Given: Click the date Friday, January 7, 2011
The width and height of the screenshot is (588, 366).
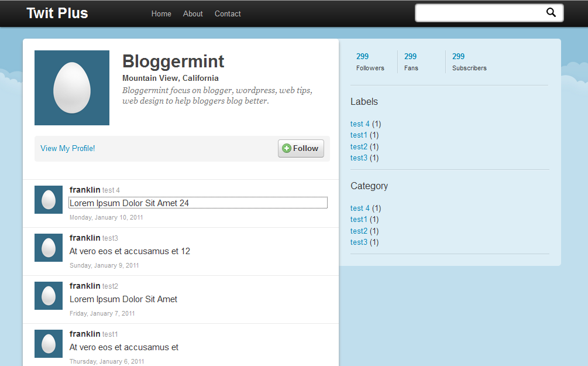Looking at the screenshot, I should click(x=102, y=313).
